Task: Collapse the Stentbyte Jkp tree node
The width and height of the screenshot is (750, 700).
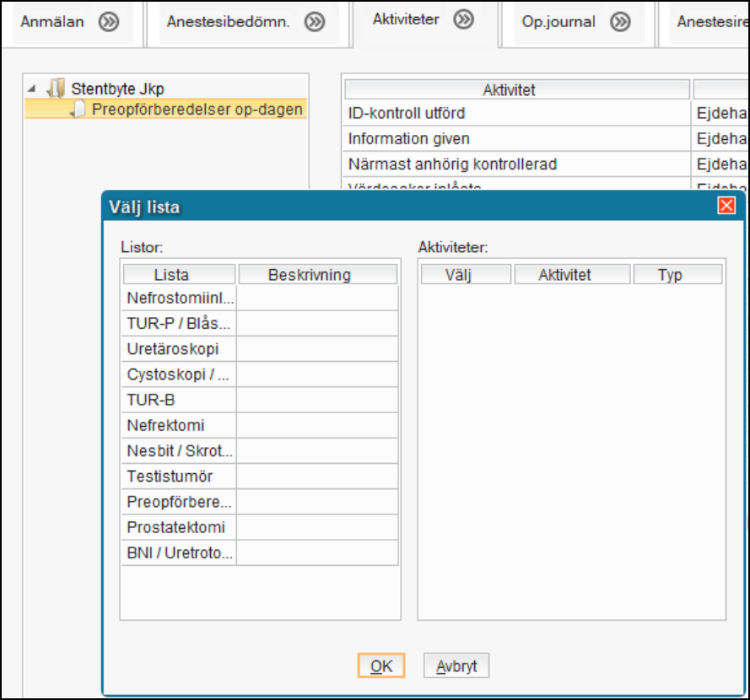Action: [32, 89]
